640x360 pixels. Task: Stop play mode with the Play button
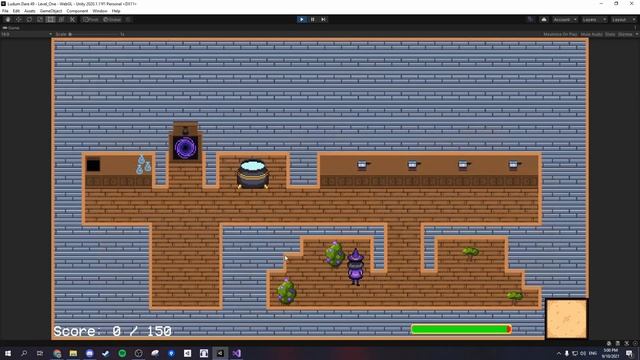pyautogui.click(x=302, y=20)
